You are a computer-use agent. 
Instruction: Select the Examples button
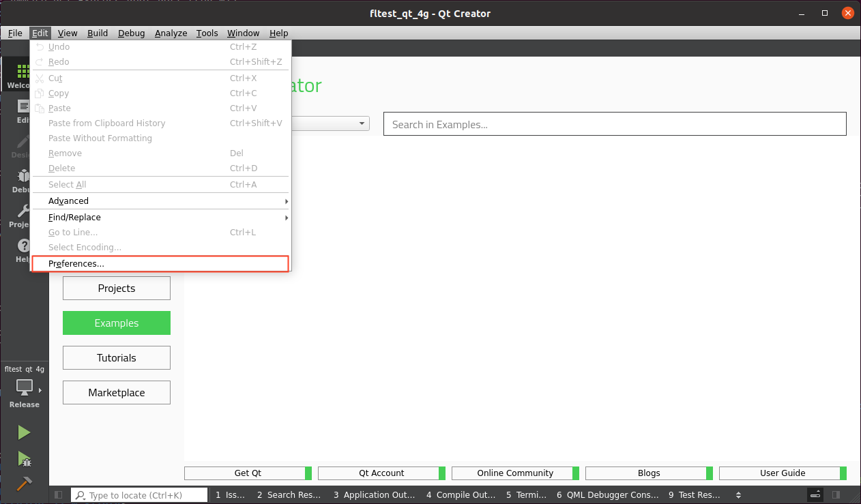click(117, 323)
